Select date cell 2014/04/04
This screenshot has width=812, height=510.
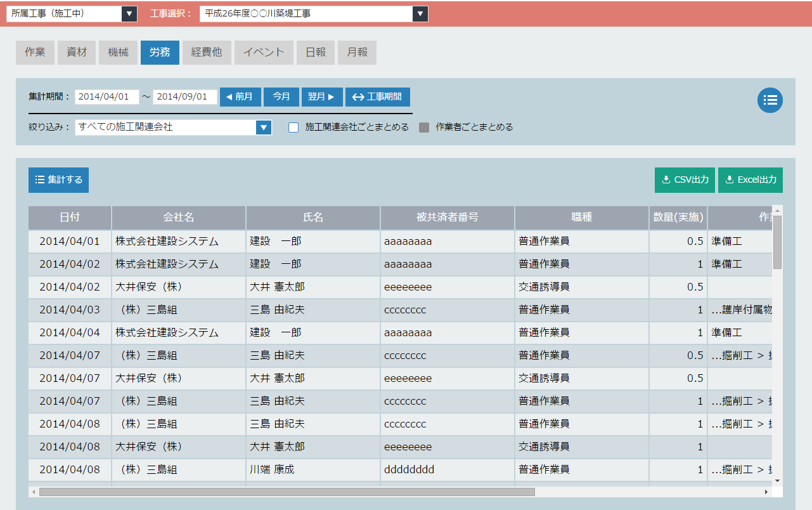(70, 333)
